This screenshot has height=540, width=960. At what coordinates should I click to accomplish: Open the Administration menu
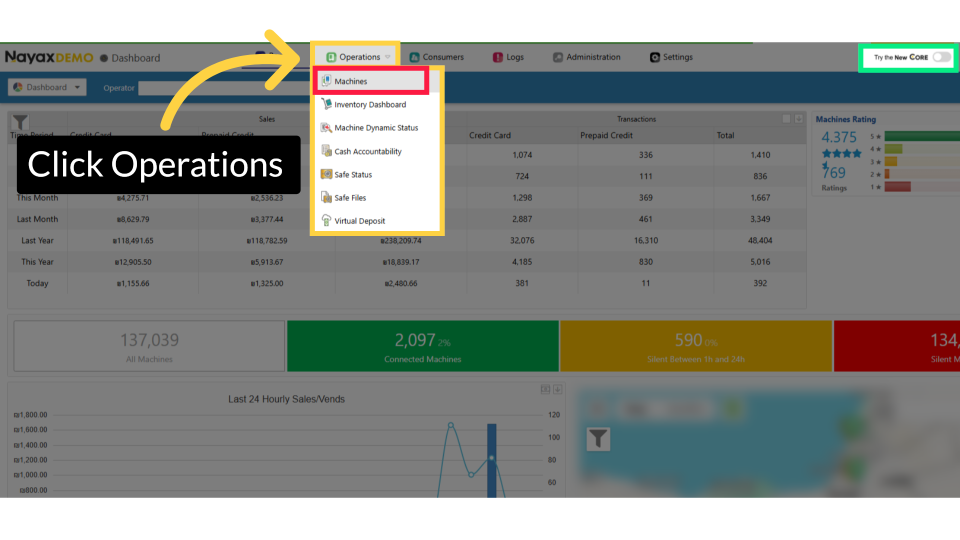[x=587, y=57]
